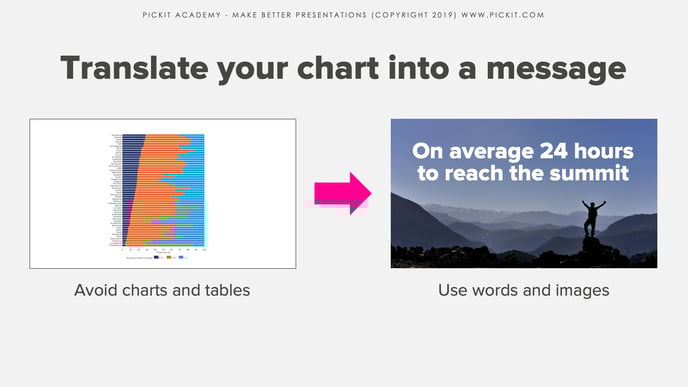Click the PICKIT ACADEMY header text
Screen dimensions: 688x387
[182, 15]
